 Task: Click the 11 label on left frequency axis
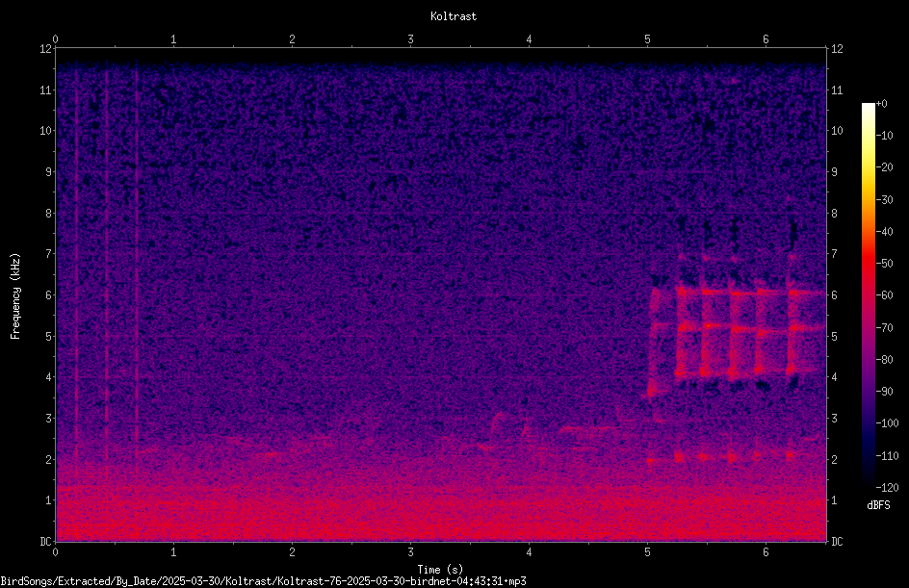click(x=45, y=89)
